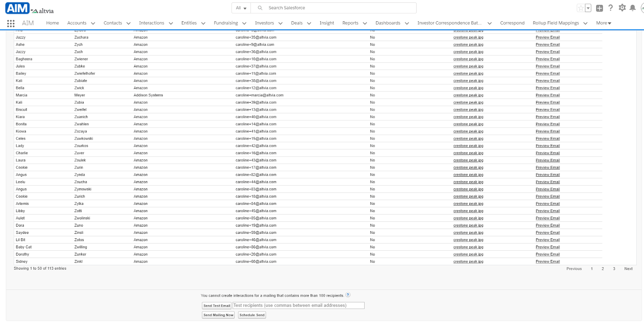
Task: Click the AIM altvia logo
Action: pyautogui.click(x=29, y=8)
